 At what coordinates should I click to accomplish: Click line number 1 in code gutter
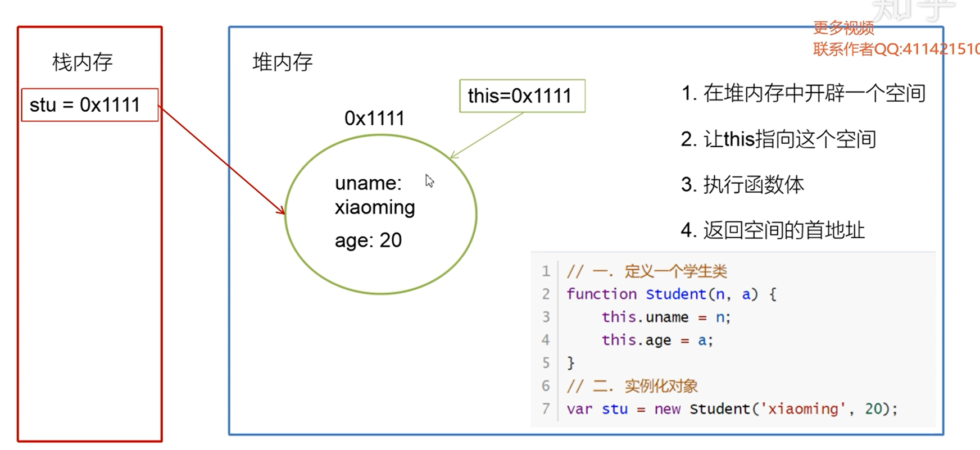[546, 272]
